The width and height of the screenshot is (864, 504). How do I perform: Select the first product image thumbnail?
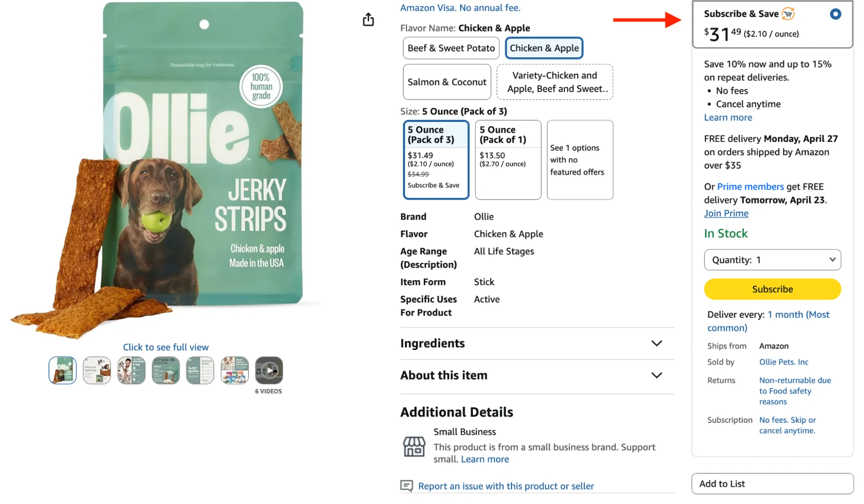(63, 370)
